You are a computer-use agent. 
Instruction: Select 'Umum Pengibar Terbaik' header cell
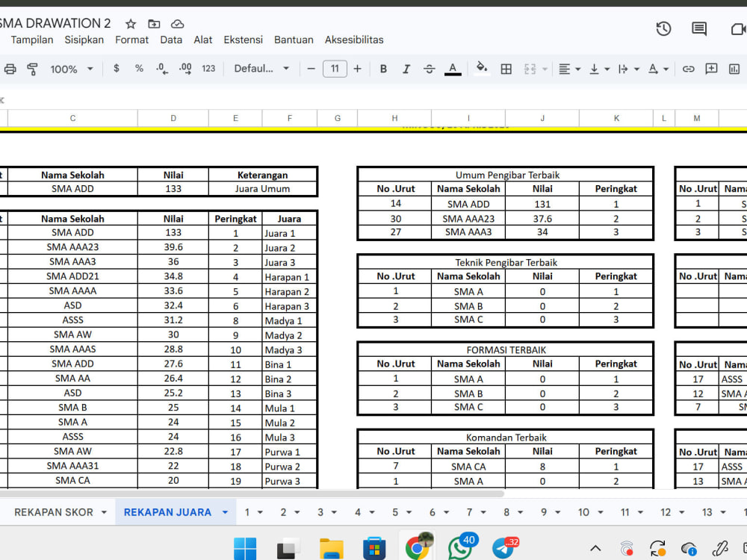(x=507, y=175)
